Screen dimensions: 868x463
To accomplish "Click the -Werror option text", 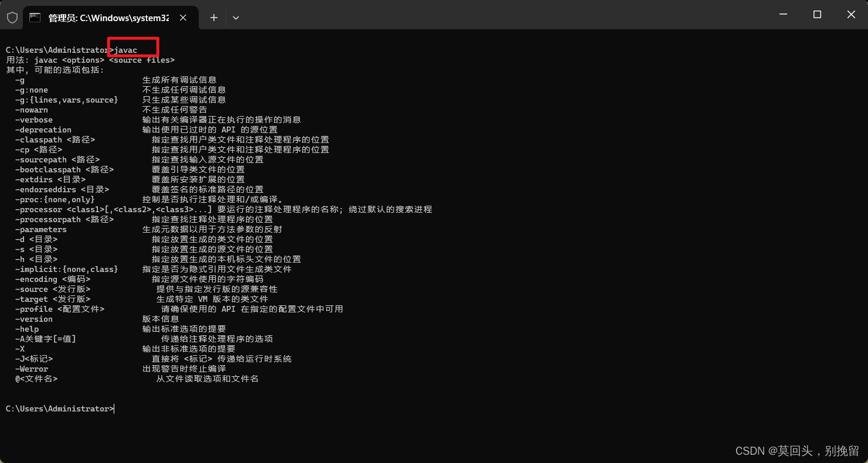I will 32,369.
